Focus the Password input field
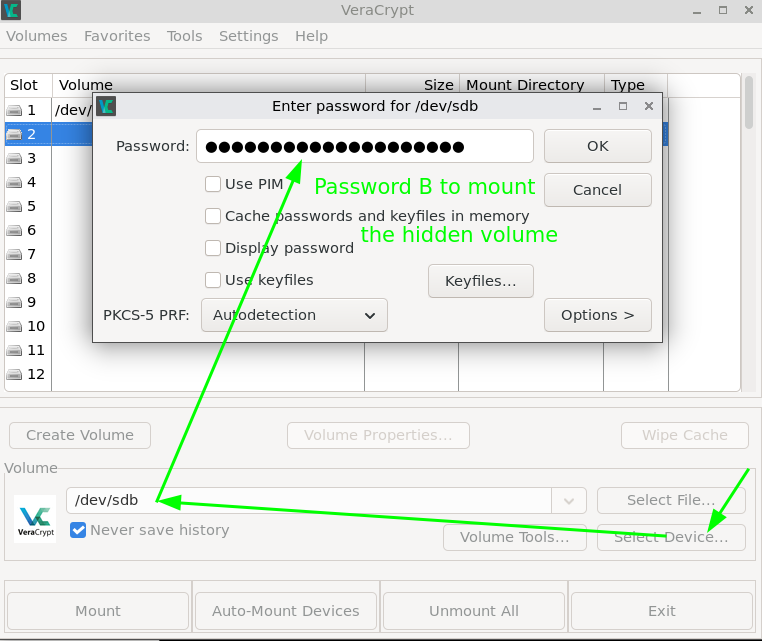Screen dimensions: 762x641 pyautogui.click(x=364, y=146)
